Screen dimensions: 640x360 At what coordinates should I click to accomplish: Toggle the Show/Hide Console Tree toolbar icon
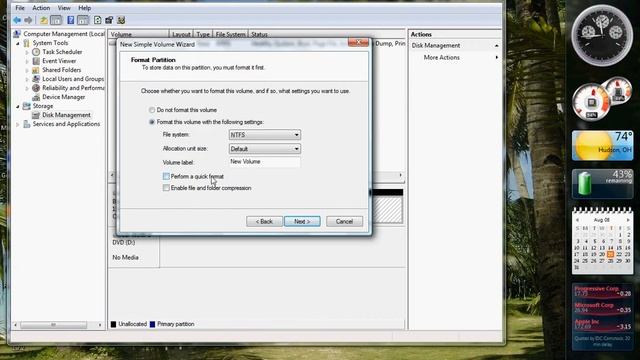click(x=56, y=20)
